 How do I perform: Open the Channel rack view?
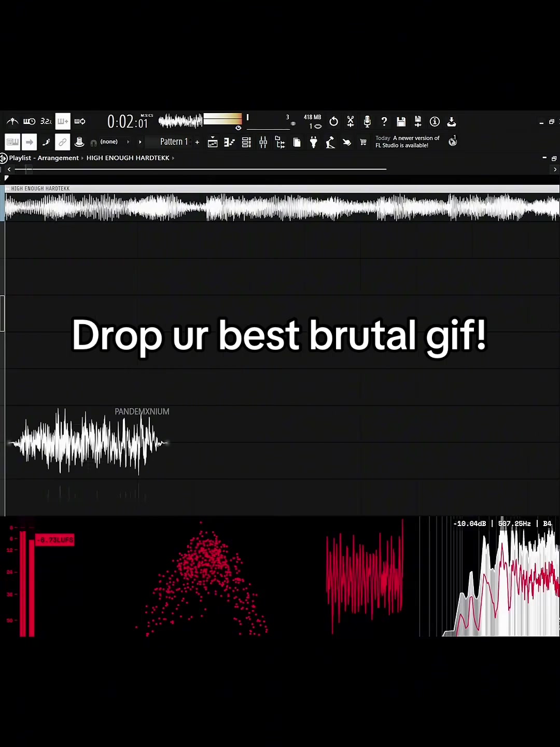[246, 142]
